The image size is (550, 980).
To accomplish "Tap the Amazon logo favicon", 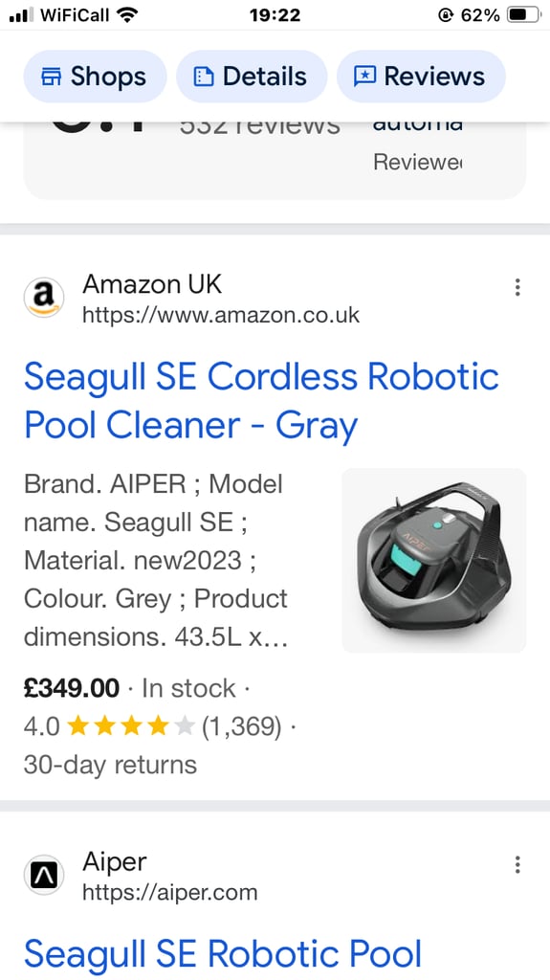I will 44,298.
